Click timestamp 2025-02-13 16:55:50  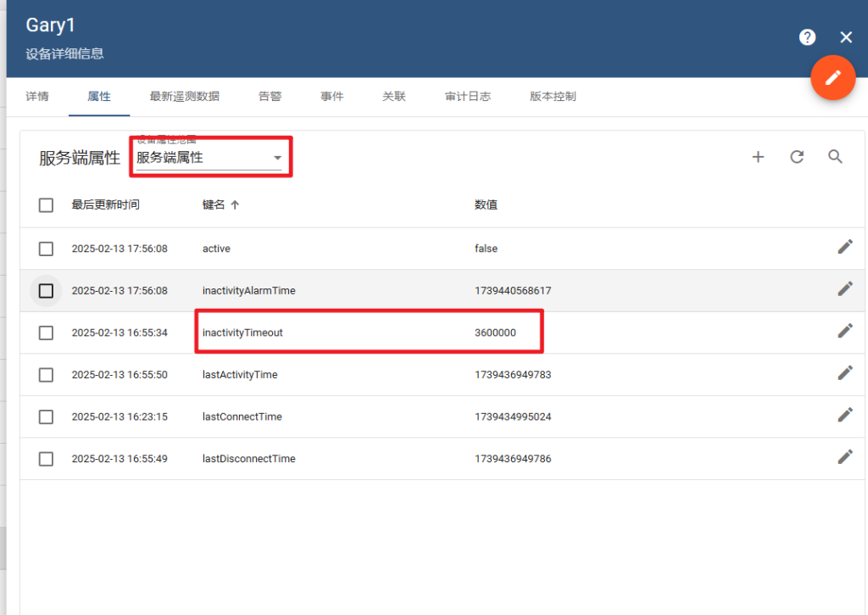click(x=120, y=375)
